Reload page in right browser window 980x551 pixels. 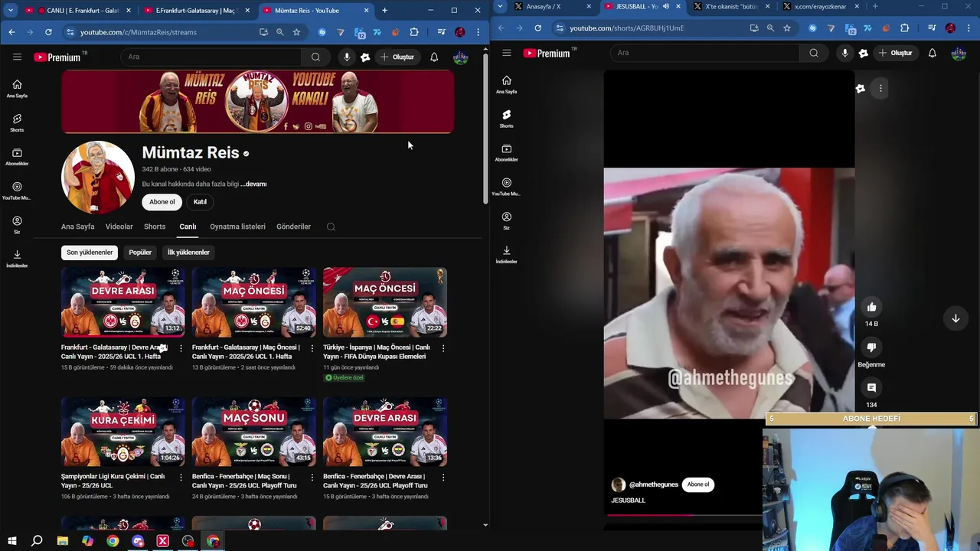click(x=537, y=28)
